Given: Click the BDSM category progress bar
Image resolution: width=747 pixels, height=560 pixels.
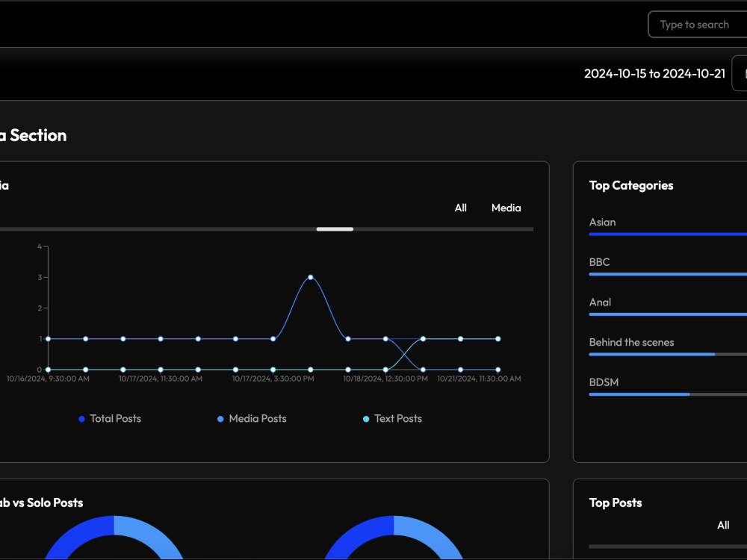Looking at the screenshot, I should 668,393.
